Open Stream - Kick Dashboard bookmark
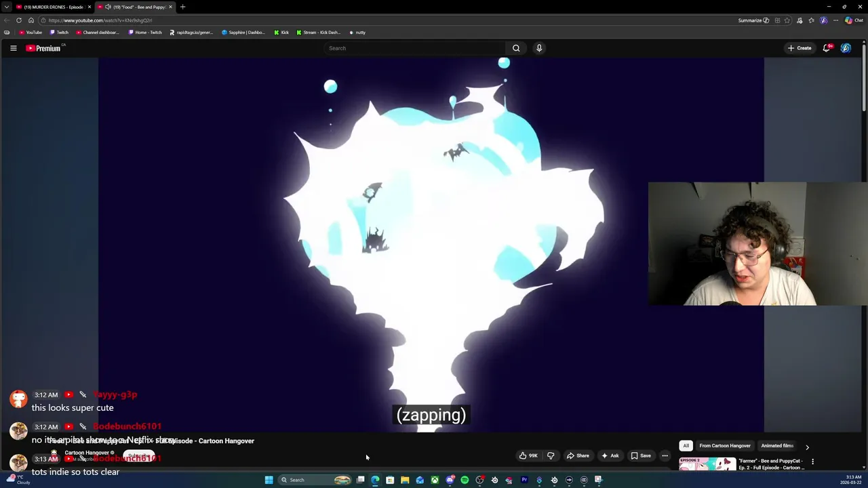868x488 pixels. [318, 33]
